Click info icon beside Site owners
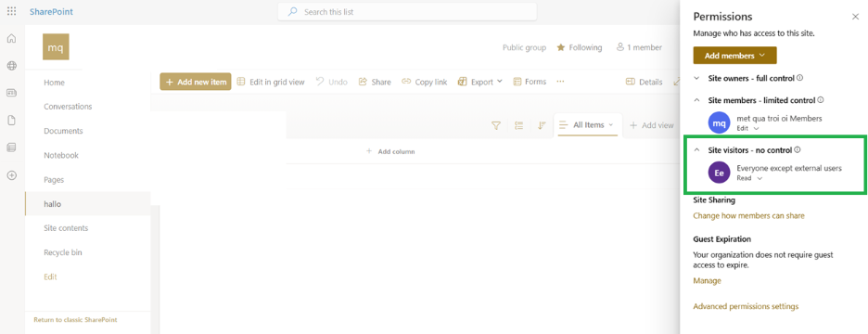The width and height of the screenshot is (868, 334). (x=800, y=78)
